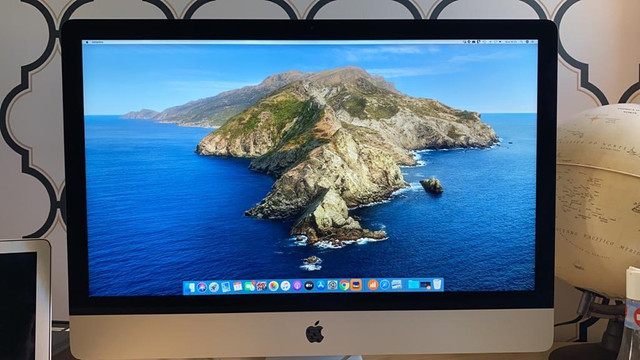
Task: Open Notification Center at menu bar end
Action: [533, 42]
